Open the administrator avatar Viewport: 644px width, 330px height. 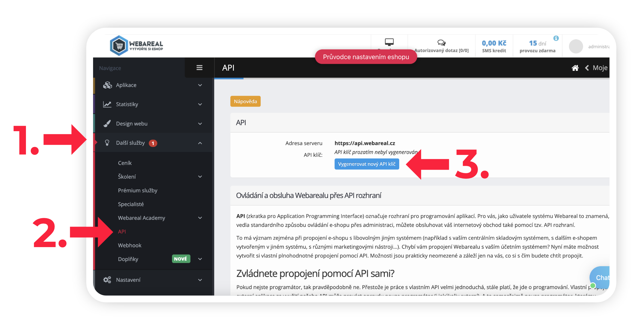[x=576, y=46]
